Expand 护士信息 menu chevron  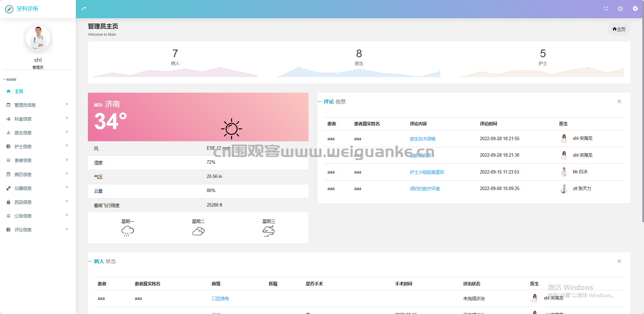tap(67, 146)
